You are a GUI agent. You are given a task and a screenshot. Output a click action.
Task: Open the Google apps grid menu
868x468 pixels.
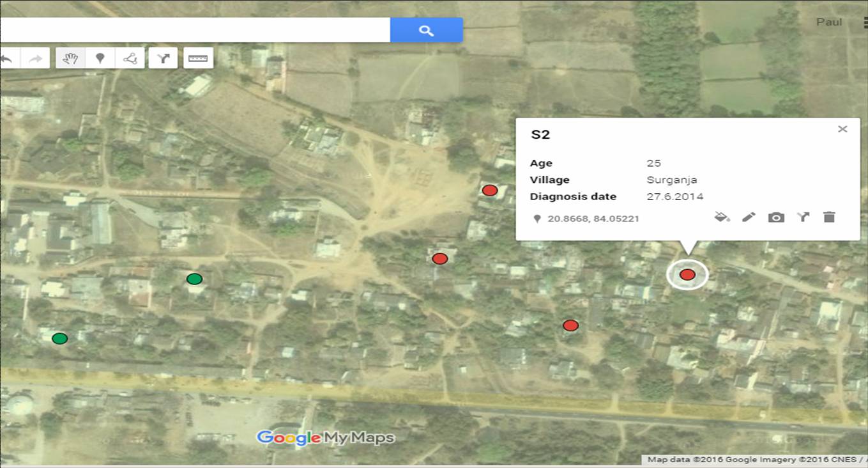click(x=864, y=21)
